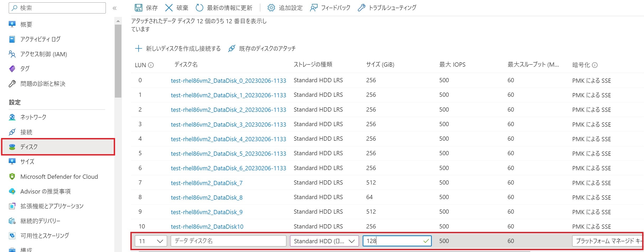
Task: Click the 保存 save icon
Action: pos(138,8)
